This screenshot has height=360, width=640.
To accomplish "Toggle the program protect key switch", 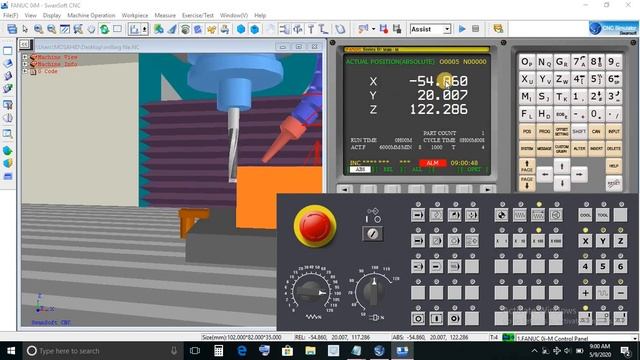I will pyautogui.click(x=372, y=234).
